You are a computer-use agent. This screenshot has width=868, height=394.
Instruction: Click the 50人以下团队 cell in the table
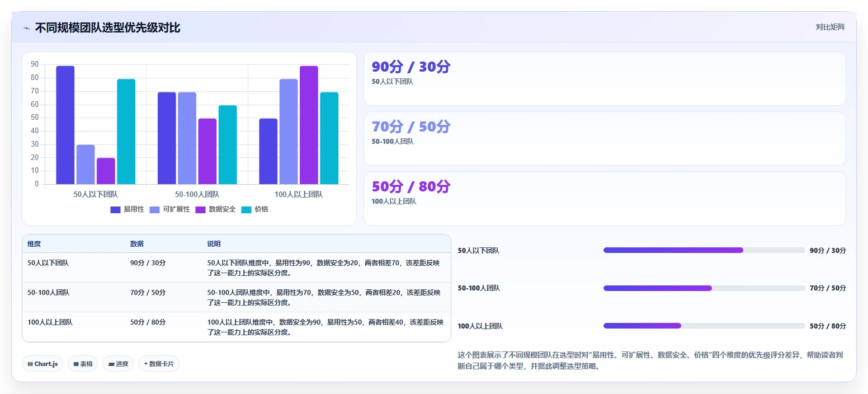click(48, 262)
